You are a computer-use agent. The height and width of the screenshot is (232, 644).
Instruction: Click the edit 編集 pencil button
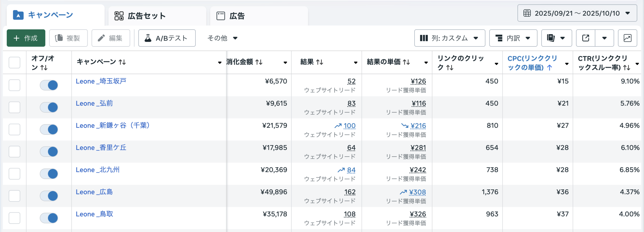pos(111,38)
